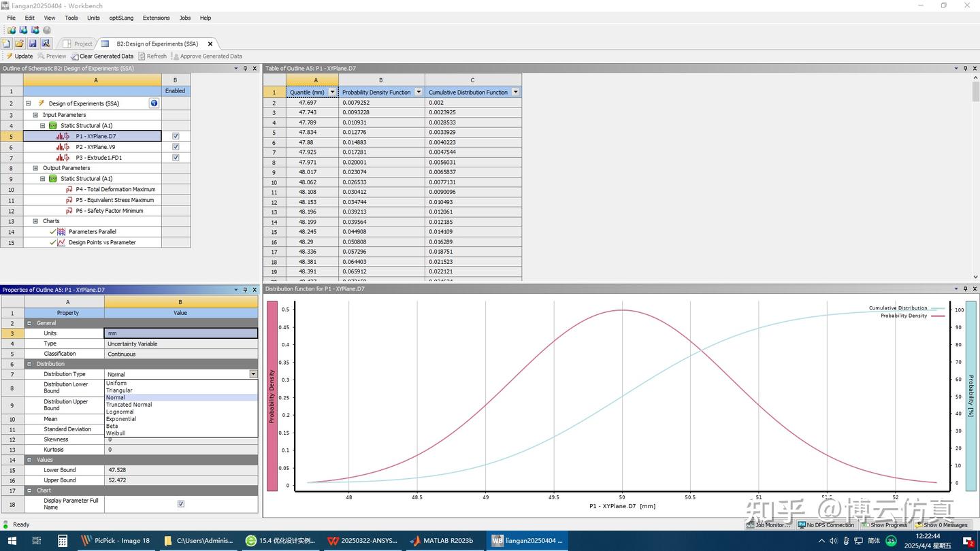Click the P1 info icon beside Design of Experiments

click(154, 103)
